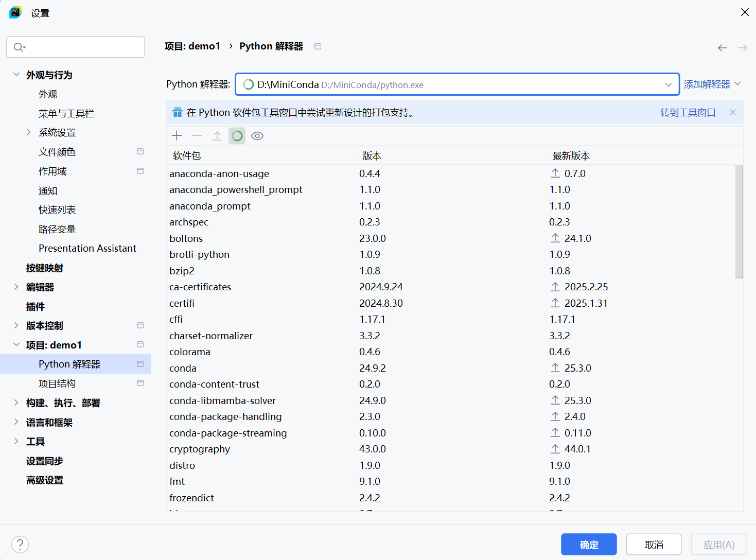Select 外观 in settings tree
Viewport: 756px width, 560px height.
click(x=48, y=94)
